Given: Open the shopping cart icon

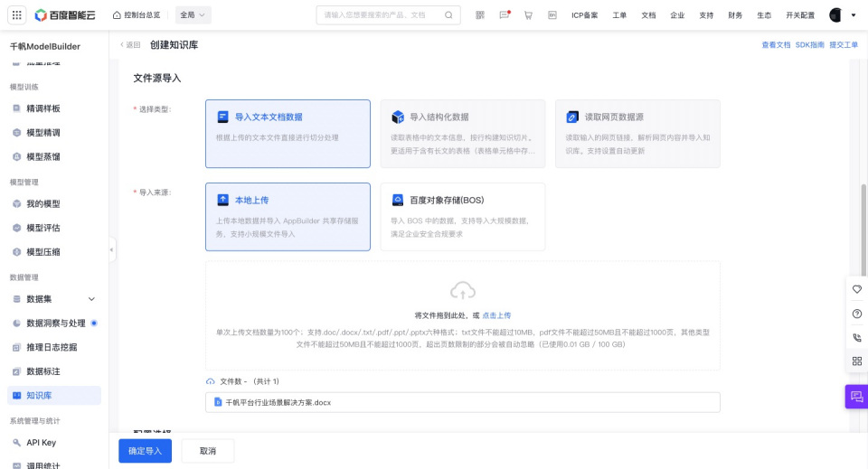Looking at the screenshot, I should 528,15.
